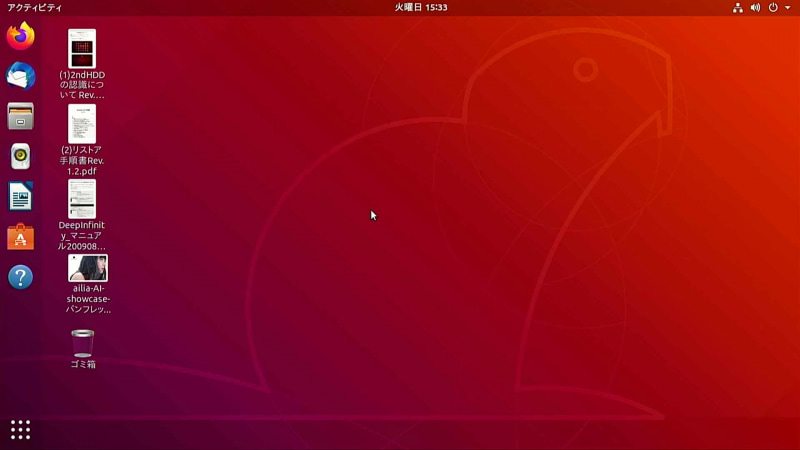Select the ゴミ箱 trash icon

[83, 343]
